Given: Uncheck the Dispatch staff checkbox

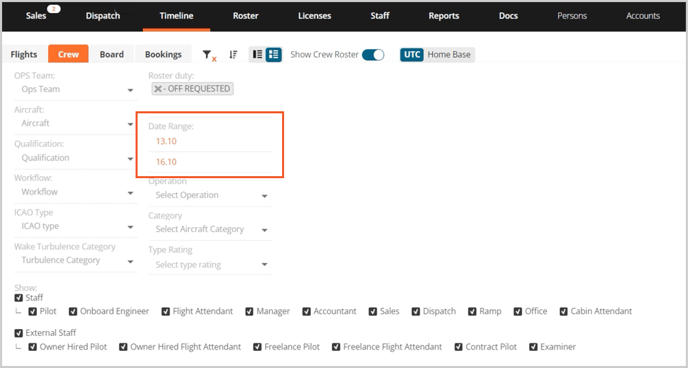Looking at the screenshot, I should click(416, 311).
